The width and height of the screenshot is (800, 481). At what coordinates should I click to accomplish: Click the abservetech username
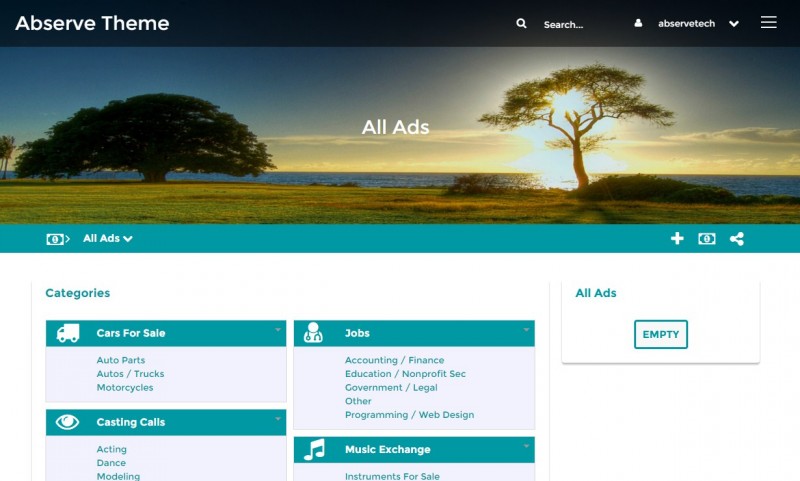point(686,23)
